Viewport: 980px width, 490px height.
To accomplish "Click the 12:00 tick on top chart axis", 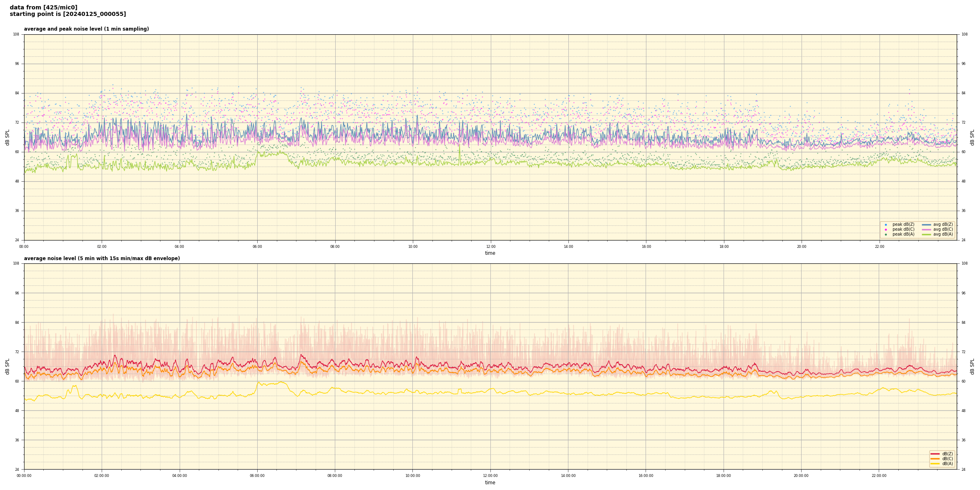I will (490, 247).
